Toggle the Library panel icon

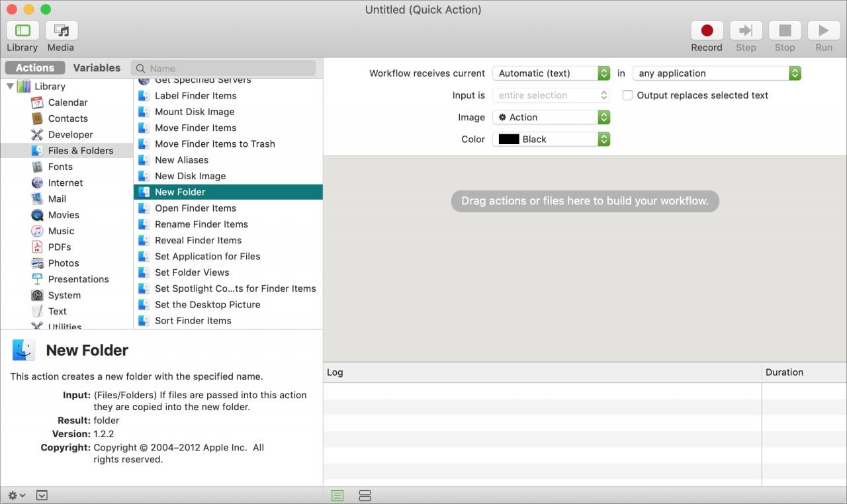click(x=22, y=30)
